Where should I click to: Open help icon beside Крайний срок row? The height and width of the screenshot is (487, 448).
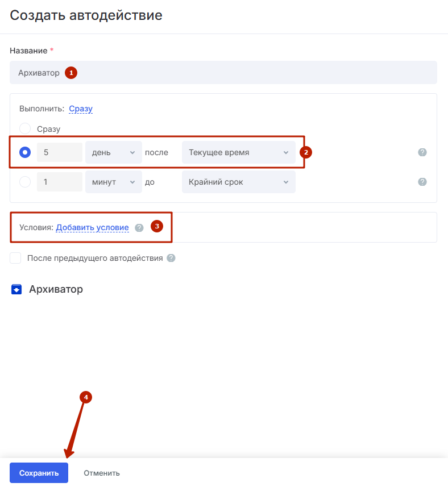pos(422,182)
